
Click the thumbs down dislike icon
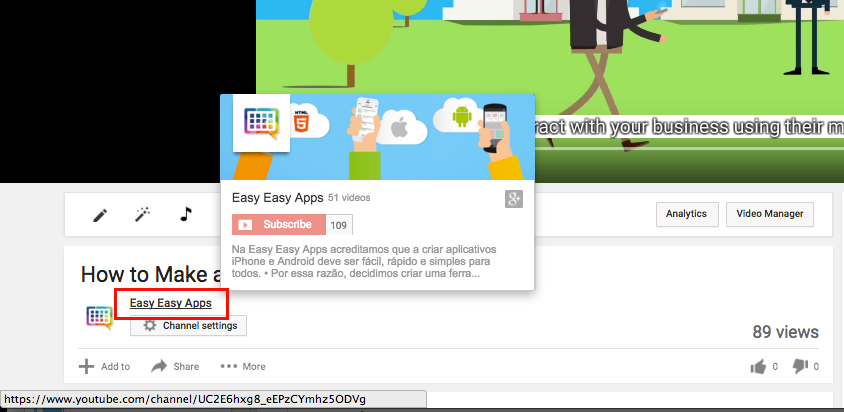coord(800,366)
